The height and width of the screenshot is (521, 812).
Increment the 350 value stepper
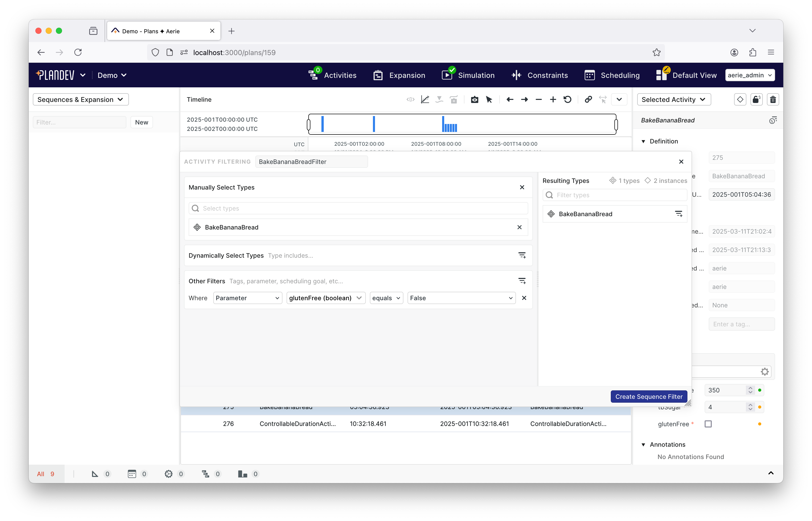pos(750,388)
